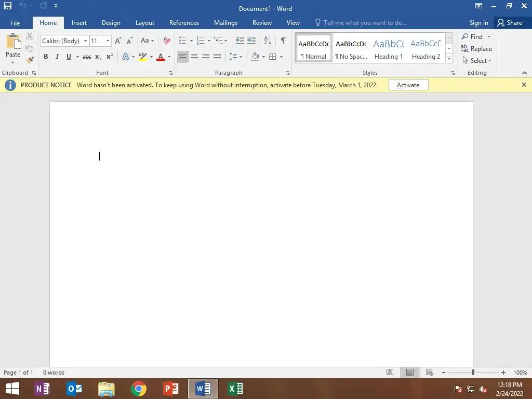The width and height of the screenshot is (532, 399).
Task: Apply shading paint bucket
Action: click(x=255, y=57)
